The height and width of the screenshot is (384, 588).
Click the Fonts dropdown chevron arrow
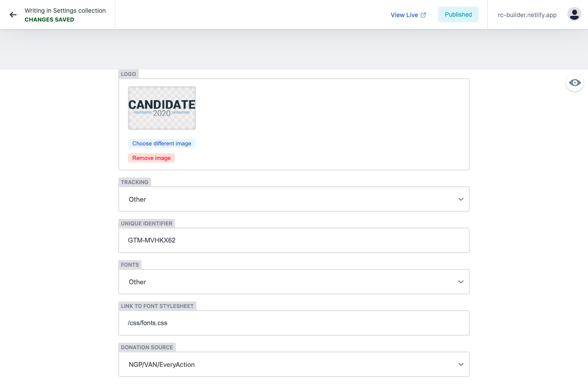pos(461,282)
